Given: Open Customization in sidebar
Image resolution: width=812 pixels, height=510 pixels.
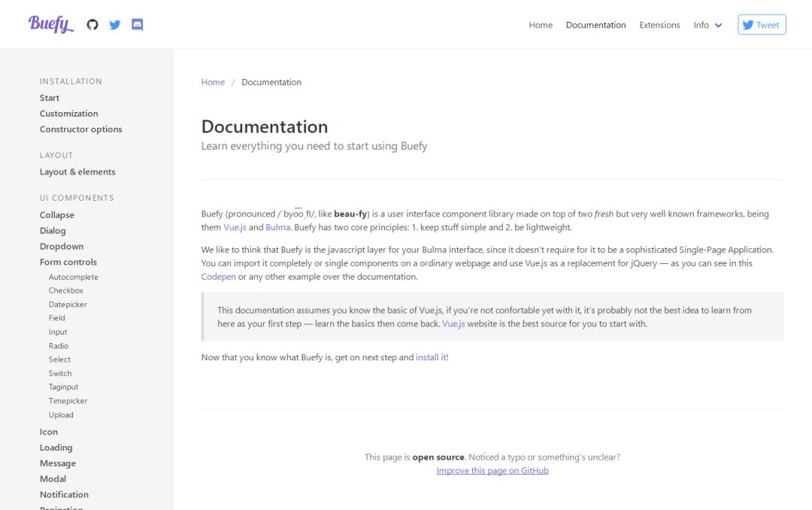Looking at the screenshot, I should pyautogui.click(x=69, y=114).
